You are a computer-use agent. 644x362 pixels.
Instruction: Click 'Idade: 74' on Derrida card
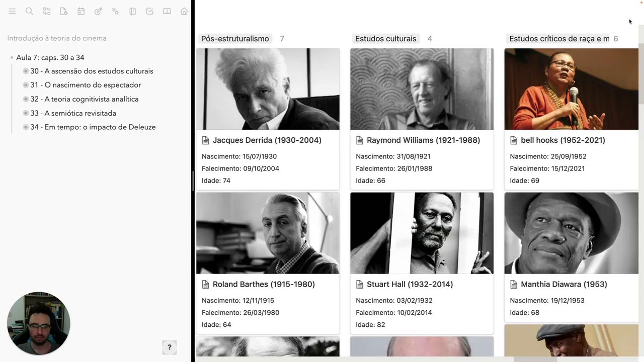point(216,180)
